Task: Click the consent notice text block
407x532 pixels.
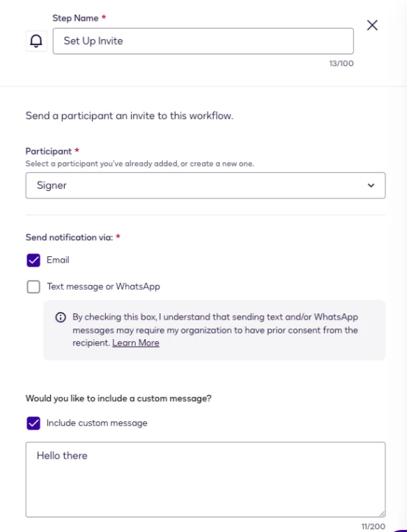Action: click(x=215, y=330)
